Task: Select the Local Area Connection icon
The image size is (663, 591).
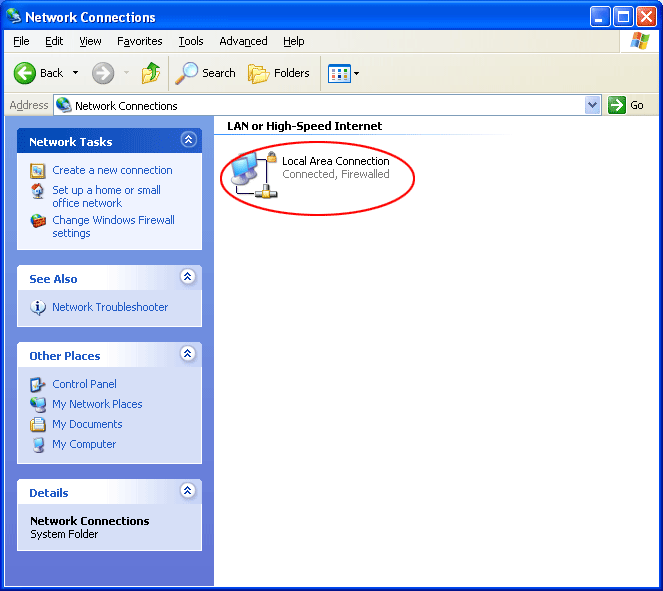Action: (x=254, y=175)
